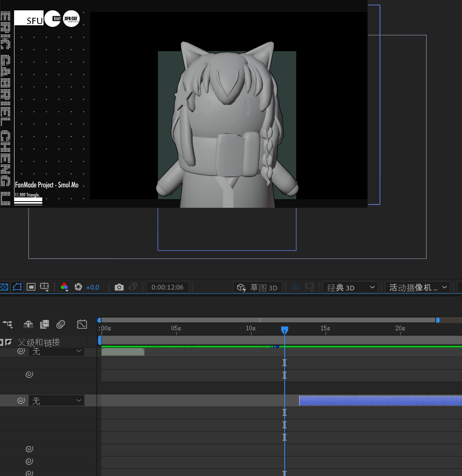
Task: Toggle the transparency grid in the viewer
Action: click(4, 287)
